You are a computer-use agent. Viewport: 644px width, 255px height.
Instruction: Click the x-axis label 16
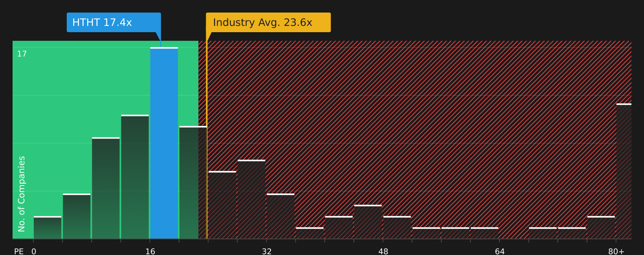[x=150, y=251]
